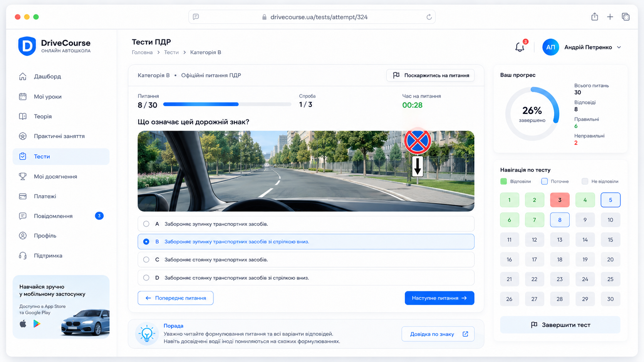Open the notifications bell icon

click(520, 47)
